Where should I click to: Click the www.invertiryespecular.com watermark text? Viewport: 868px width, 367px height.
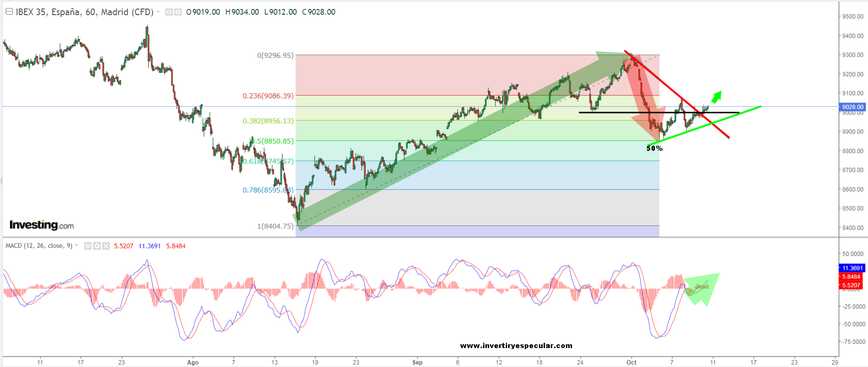(x=516, y=346)
